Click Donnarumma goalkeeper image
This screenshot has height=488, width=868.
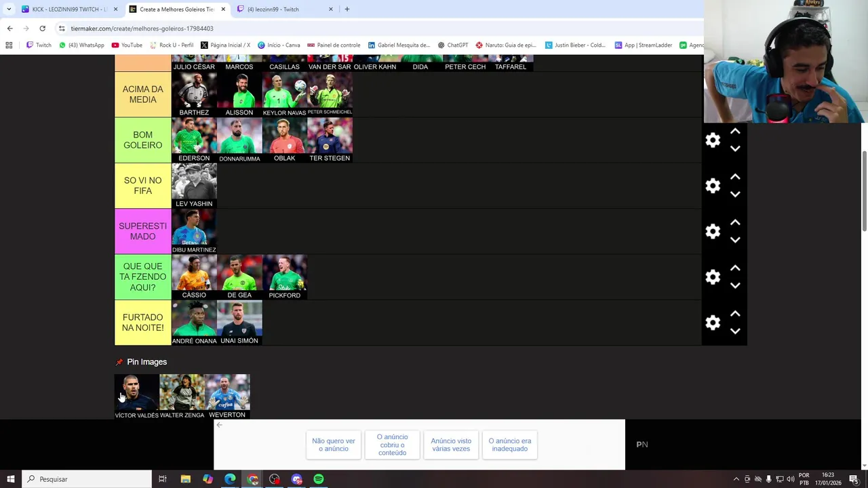click(x=239, y=140)
